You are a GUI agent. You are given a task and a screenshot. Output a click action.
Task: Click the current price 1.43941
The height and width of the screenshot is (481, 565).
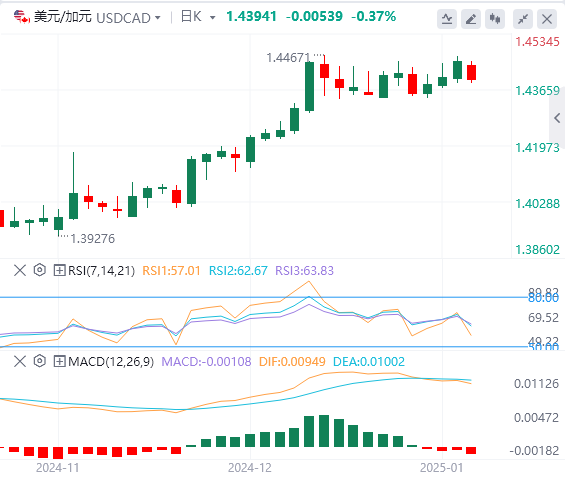coord(251,17)
